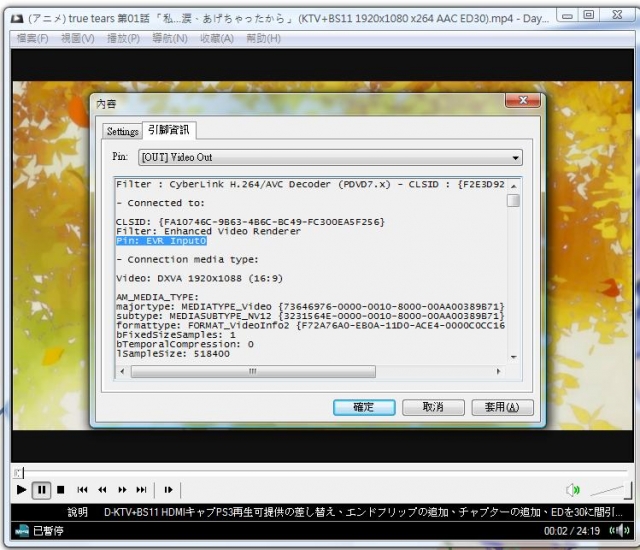Open the 導航(N) menu
The image size is (640, 550).
[170, 38]
